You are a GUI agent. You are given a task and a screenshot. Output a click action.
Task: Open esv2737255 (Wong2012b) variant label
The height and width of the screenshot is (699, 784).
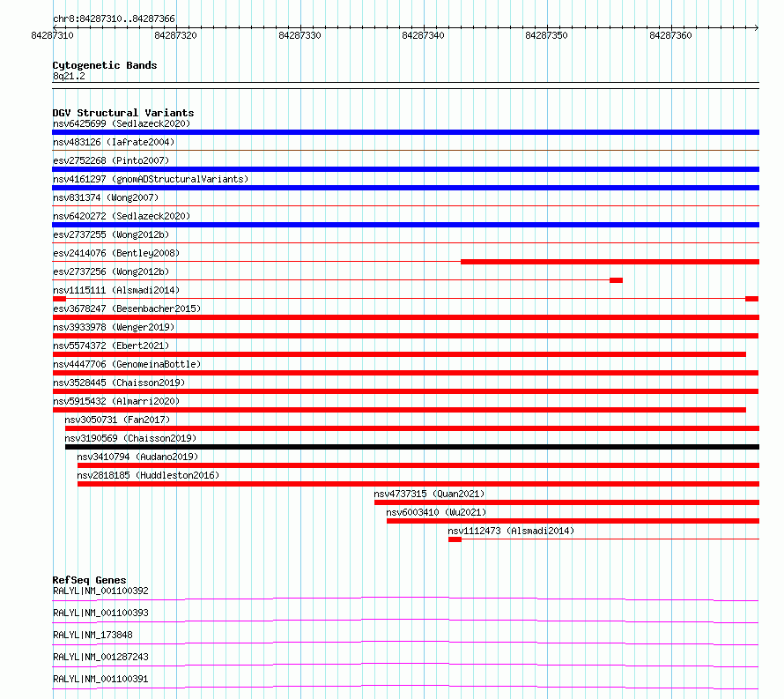click(x=111, y=234)
